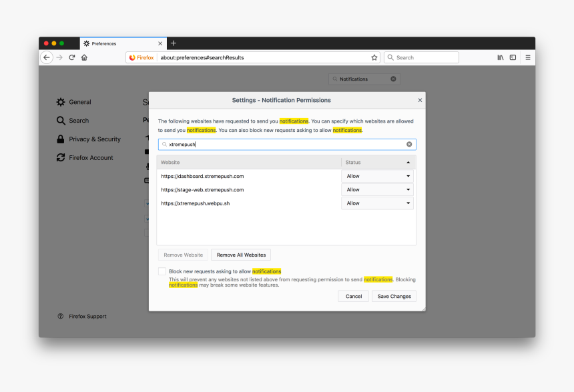The height and width of the screenshot is (392, 574).
Task: Open Privacy & Security category
Action: click(x=89, y=139)
